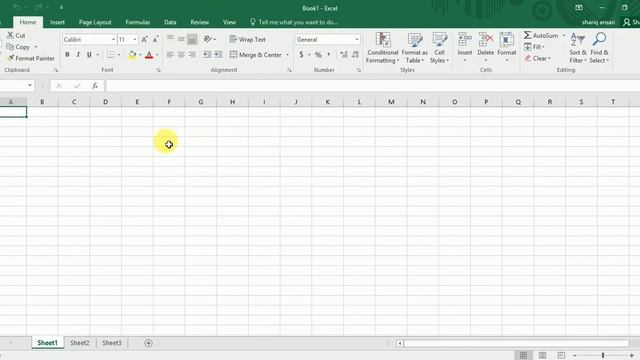Switch to Sheet2 tab

[80, 343]
